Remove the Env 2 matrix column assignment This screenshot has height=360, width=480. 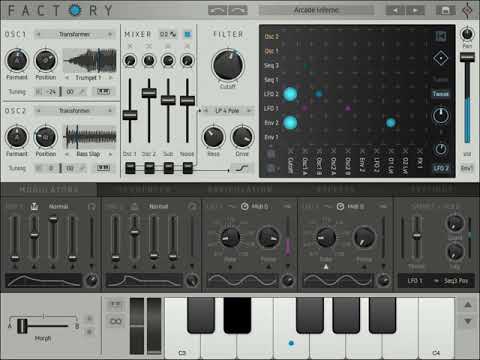(362, 151)
